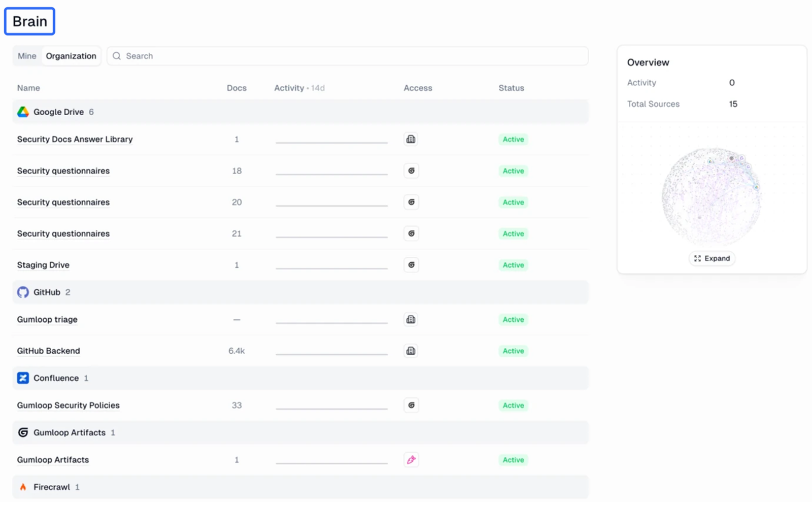Viewport: 812px width, 505px height.
Task: Open the Gumloop triage source
Action: click(x=47, y=320)
